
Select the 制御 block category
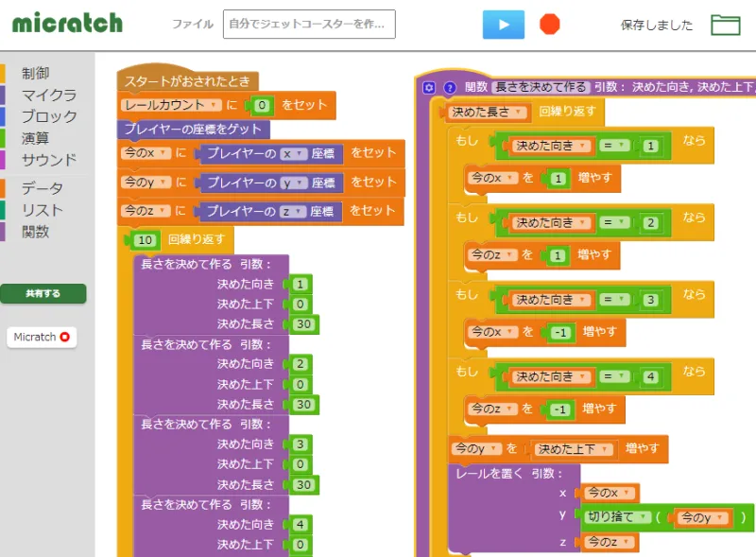pos(35,74)
